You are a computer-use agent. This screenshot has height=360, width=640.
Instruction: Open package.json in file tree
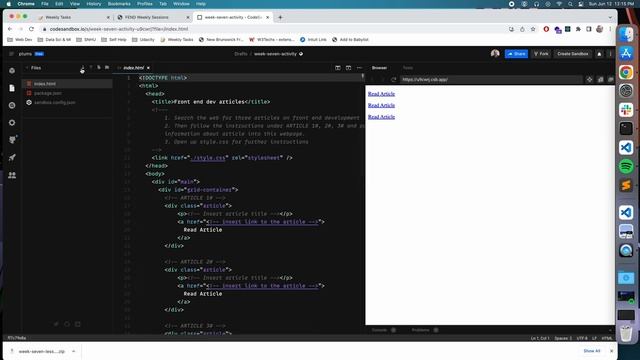click(x=67, y=93)
